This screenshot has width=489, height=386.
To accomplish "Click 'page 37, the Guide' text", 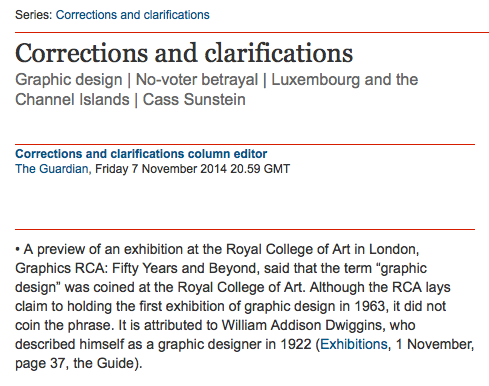I will (x=74, y=363).
